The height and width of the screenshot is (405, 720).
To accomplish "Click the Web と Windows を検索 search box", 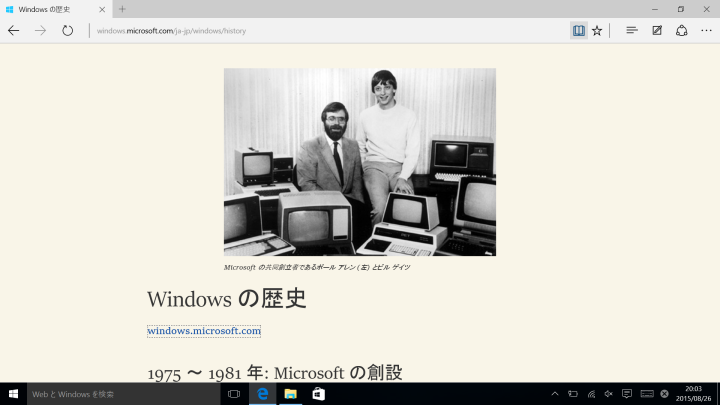I will (124, 394).
